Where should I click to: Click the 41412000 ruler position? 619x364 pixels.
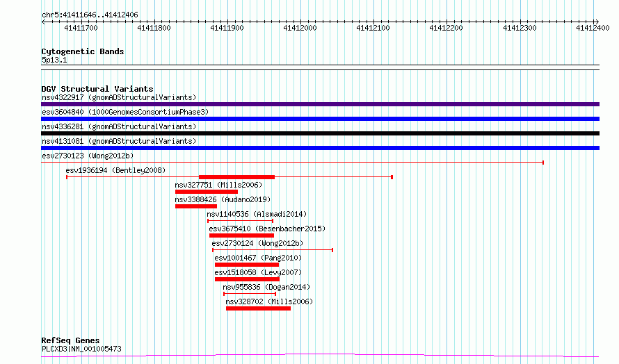click(x=300, y=28)
